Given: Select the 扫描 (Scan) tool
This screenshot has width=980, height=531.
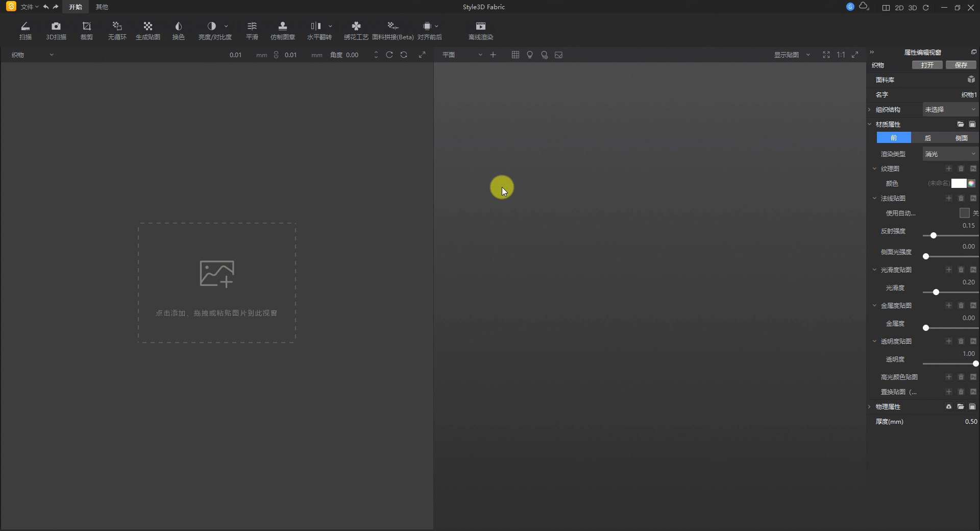Looking at the screenshot, I should [x=25, y=30].
